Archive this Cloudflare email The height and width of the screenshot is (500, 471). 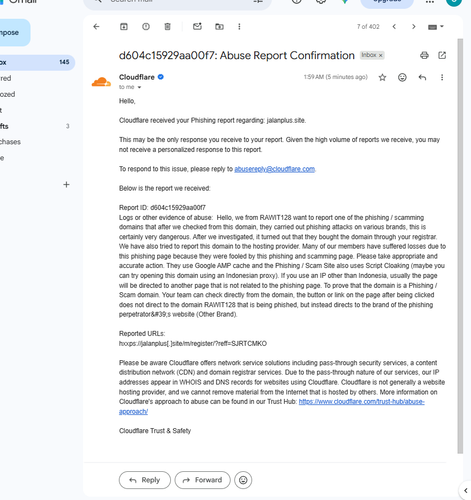pyautogui.click(x=124, y=27)
